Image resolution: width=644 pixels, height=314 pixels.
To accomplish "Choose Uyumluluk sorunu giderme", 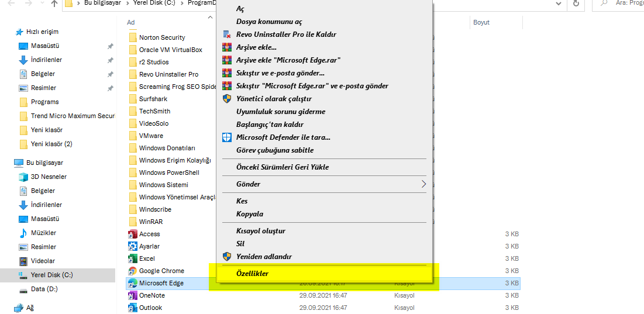I will click(x=281, y=112).
